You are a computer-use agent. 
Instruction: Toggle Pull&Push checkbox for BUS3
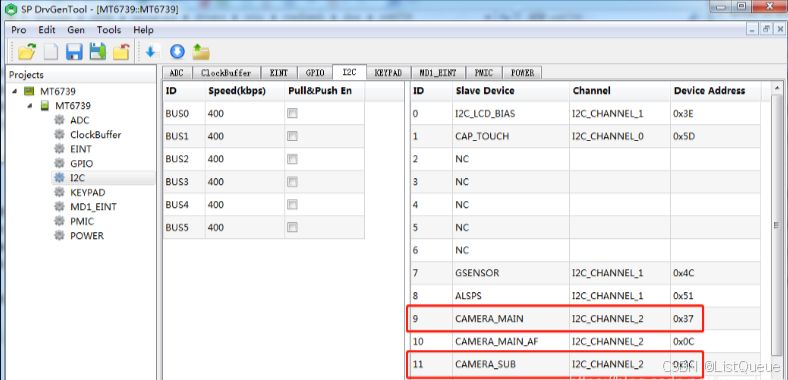click(292, 181)
